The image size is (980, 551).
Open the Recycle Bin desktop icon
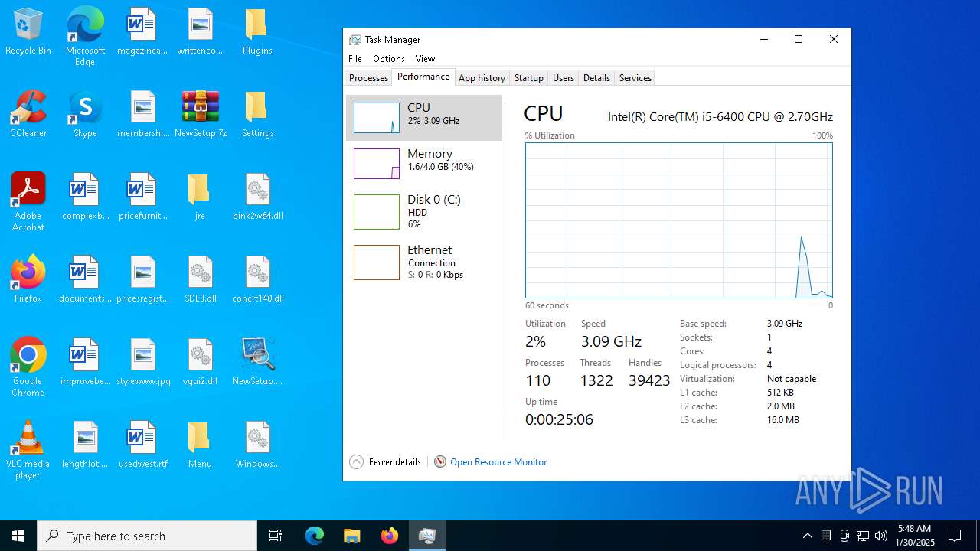pyautogui.click(x=28, y=32)
